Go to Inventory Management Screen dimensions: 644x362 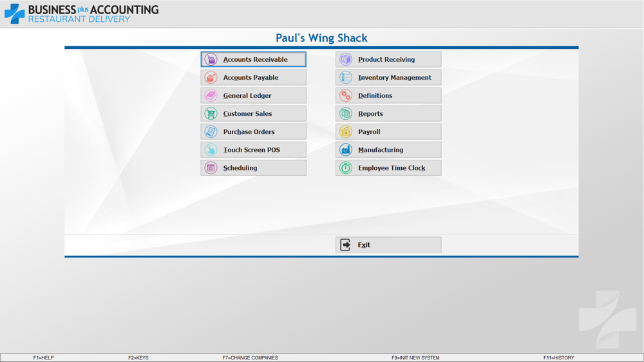[388, 77]
